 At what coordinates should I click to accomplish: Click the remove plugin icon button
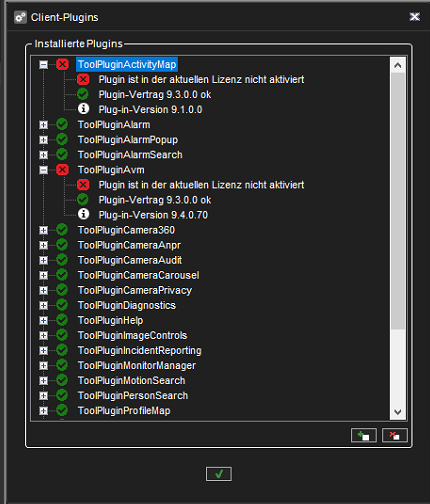coord(395,435)
